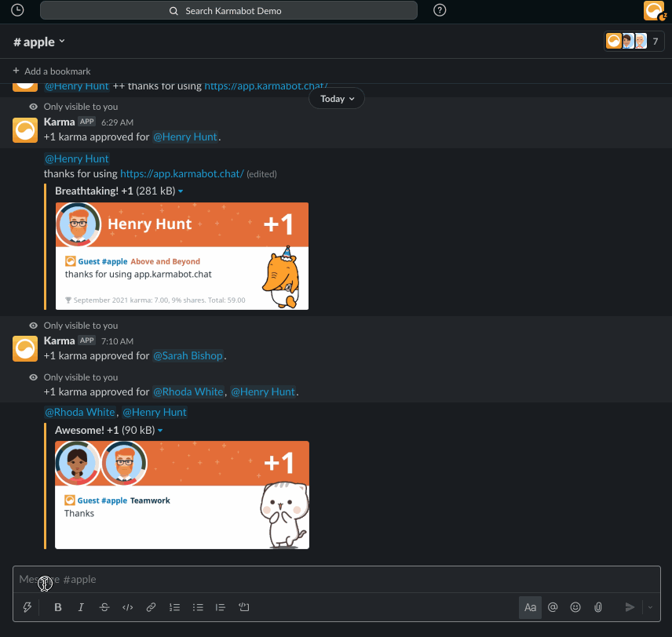Open the Teamwork +1 karma card image
Image resolution: width=672 pixels, height=637 pixels.
pyautogui.click(x=182, y=495)
